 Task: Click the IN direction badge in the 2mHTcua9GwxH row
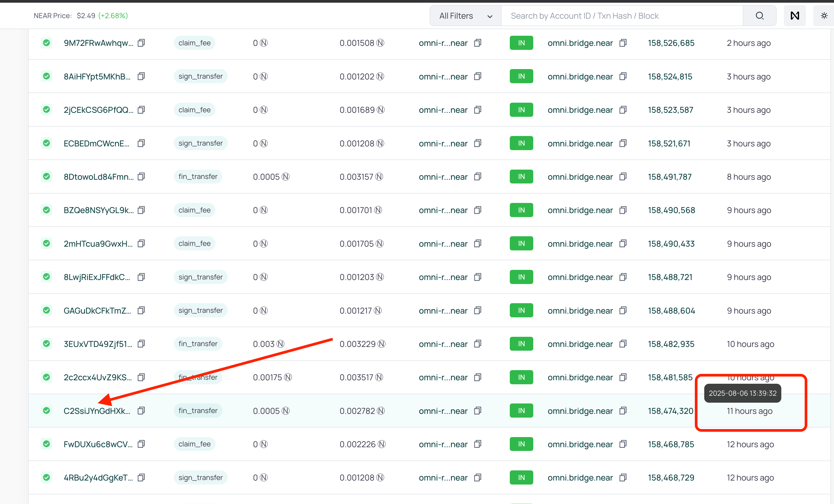pos(521,243)
